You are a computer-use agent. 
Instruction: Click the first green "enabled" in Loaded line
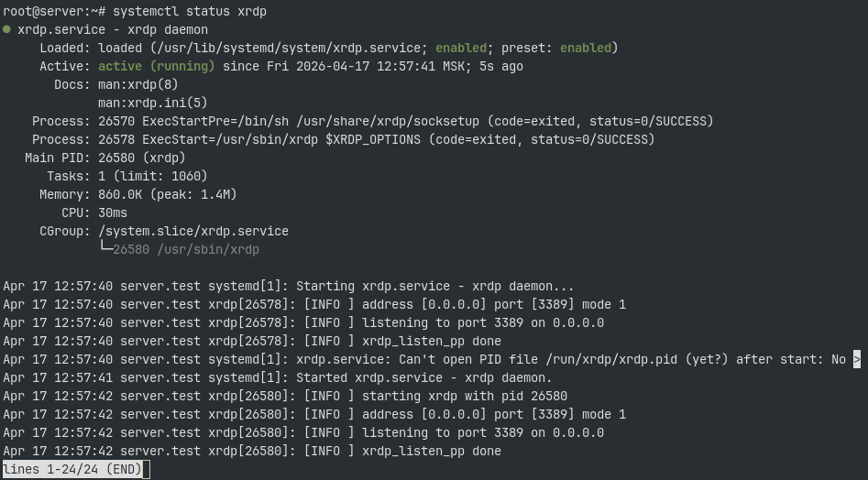point(460,48)
